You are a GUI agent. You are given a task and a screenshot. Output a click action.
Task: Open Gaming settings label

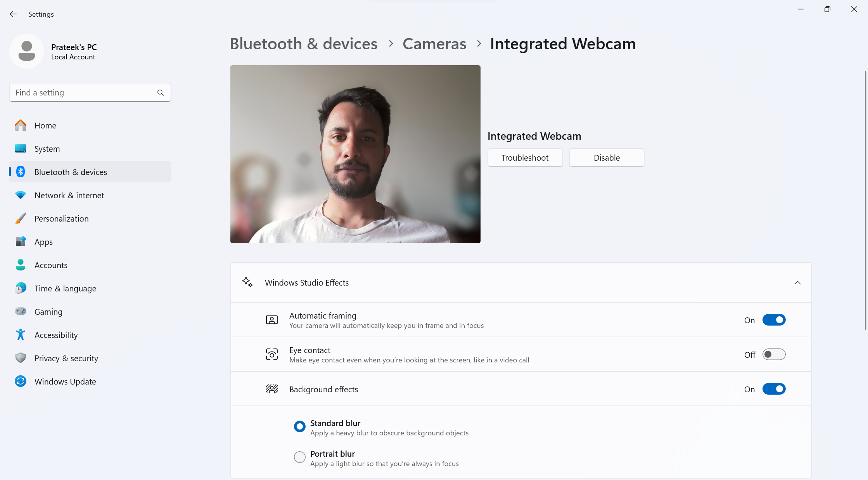[48, 312]
